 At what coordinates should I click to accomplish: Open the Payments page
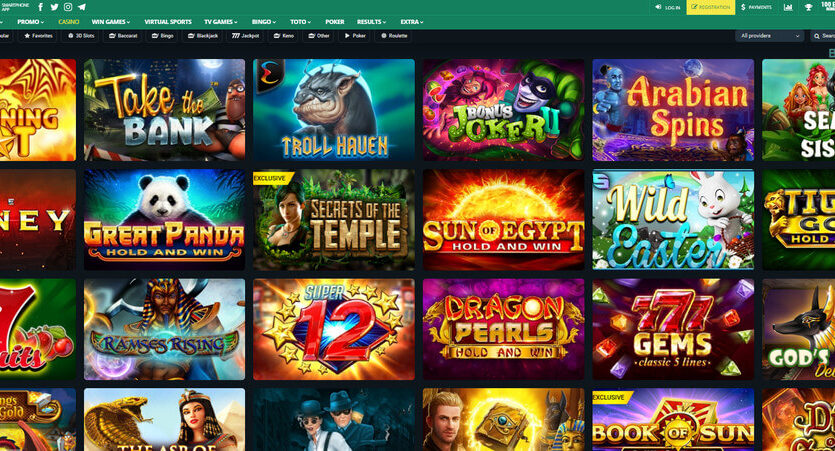pos(756,7)
